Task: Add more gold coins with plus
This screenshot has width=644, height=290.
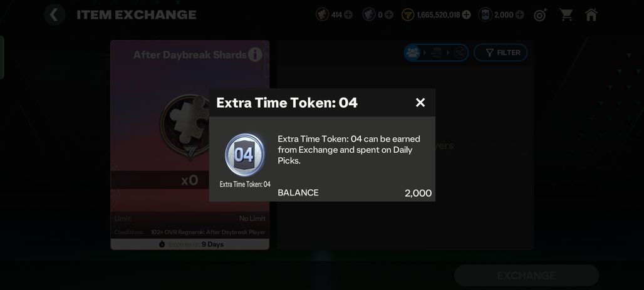Action: point(466,15)
